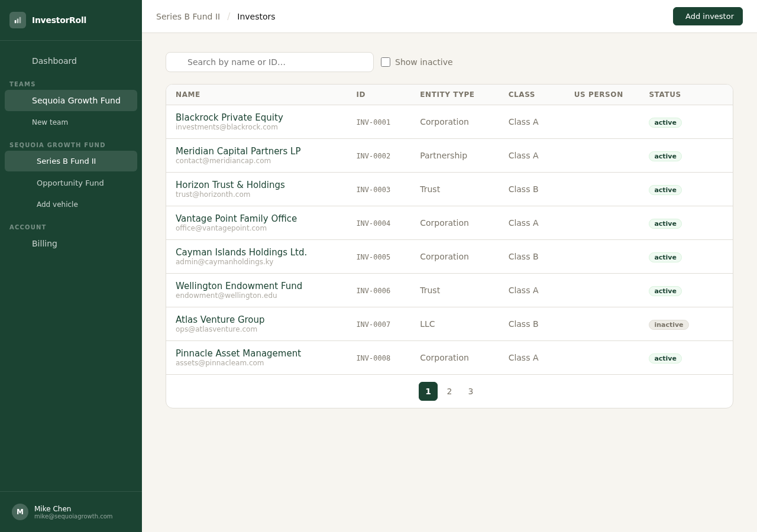Click the Series B Fund II breadcrumb
The image size is (757, 532).
tap(188, 17)
